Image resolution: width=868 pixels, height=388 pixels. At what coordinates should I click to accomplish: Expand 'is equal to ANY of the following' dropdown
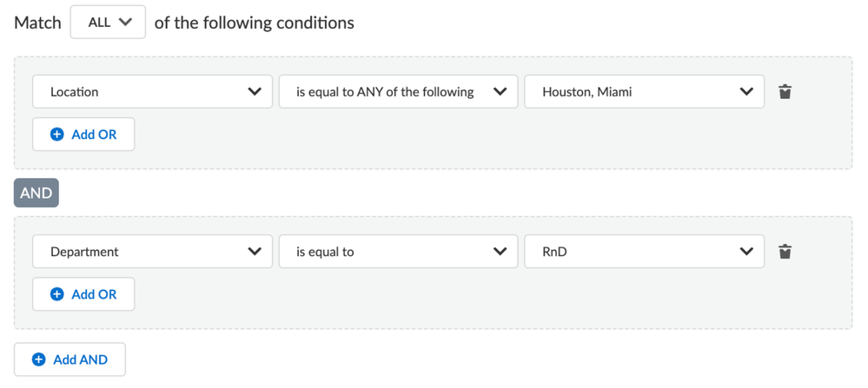(x=398, y=92)
